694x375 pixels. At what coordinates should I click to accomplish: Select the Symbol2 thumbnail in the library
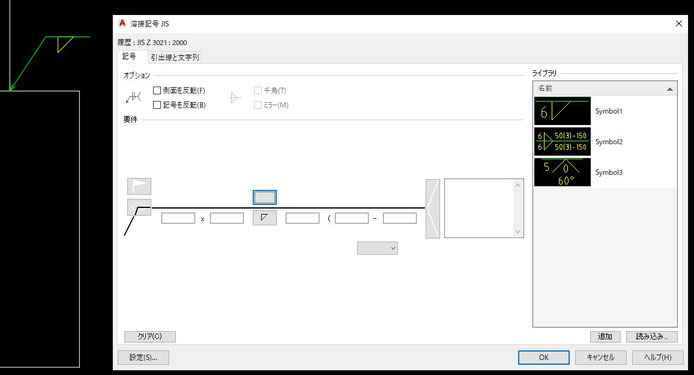562,142
